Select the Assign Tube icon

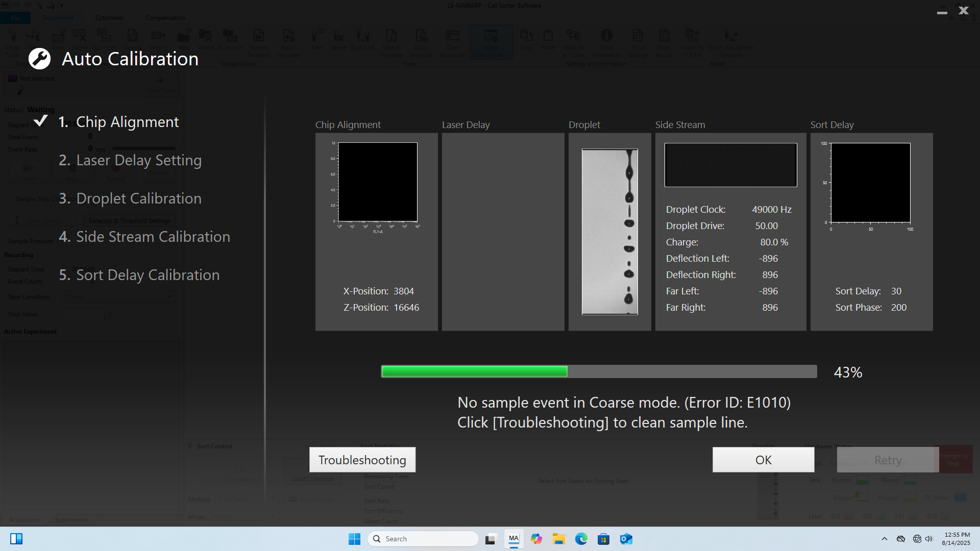[x=12, y=41]
